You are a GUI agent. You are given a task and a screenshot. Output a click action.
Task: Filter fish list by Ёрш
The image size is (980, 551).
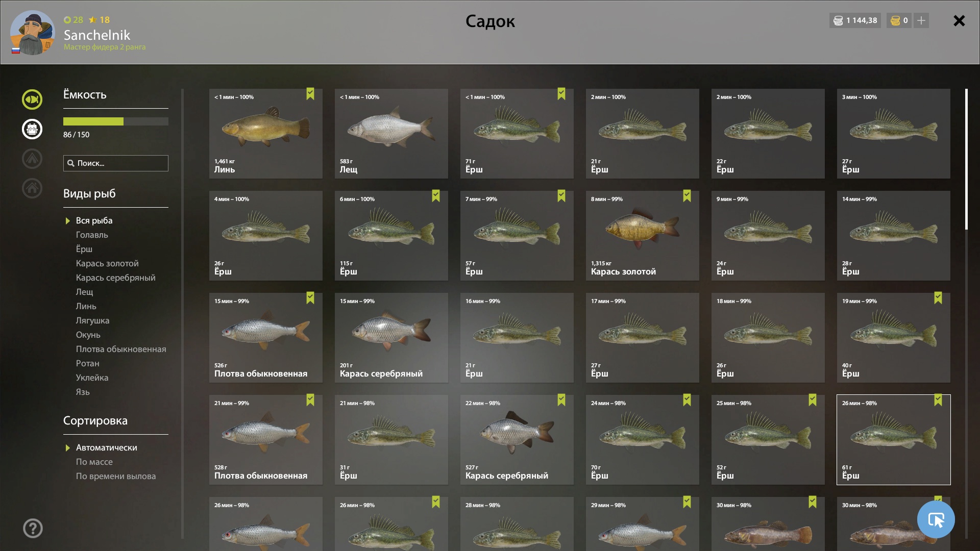click(84, 249)
